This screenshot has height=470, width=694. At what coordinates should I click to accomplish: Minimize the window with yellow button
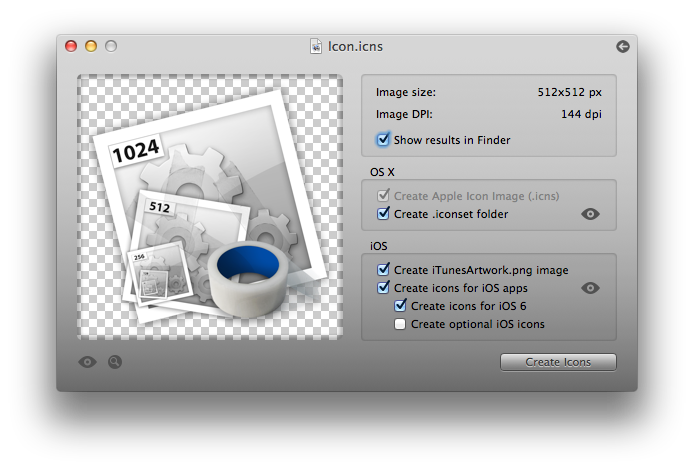pyautogui.click(x=91, y=46)
